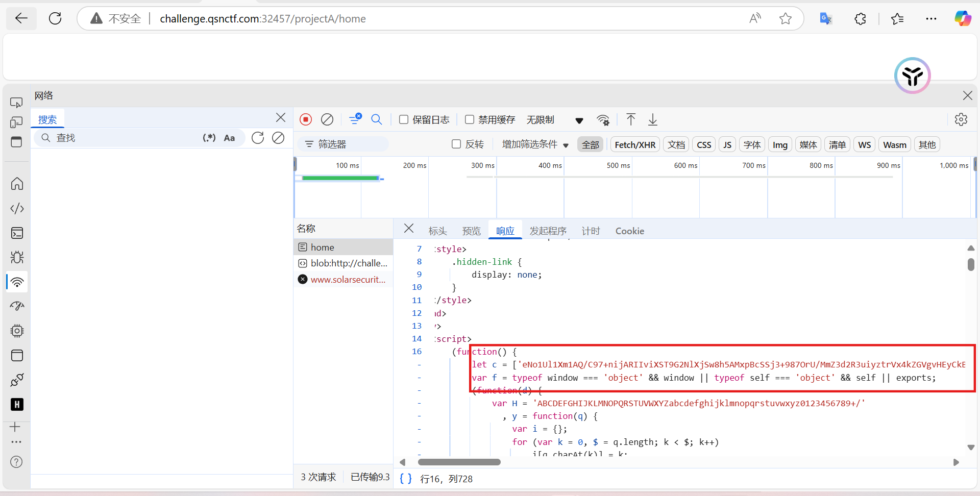Filter requests by Img
Image resolution: width=980 pixels, height=496 pixels.
(780, 144)
